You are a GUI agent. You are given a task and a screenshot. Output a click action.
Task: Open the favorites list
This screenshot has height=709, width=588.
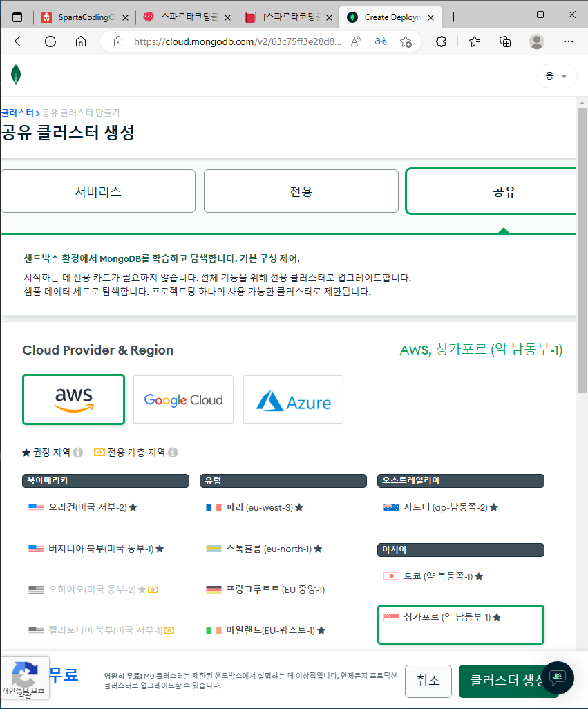click(x=475, y=41)
